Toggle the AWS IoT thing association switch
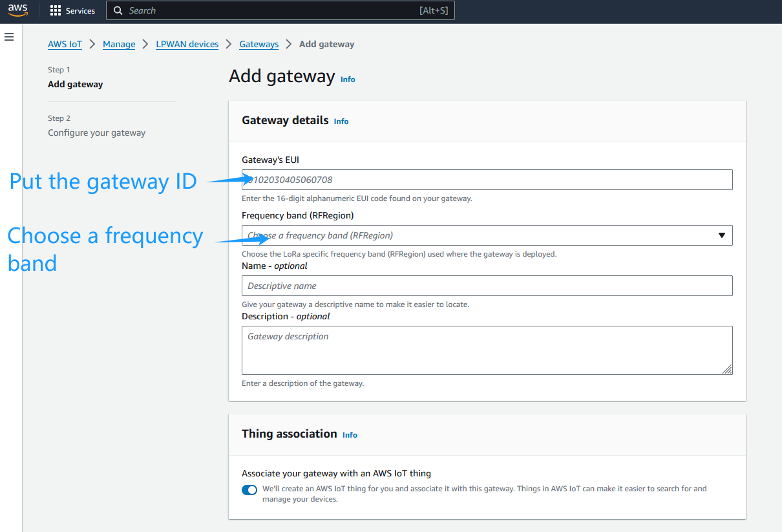 click(249, 490)
